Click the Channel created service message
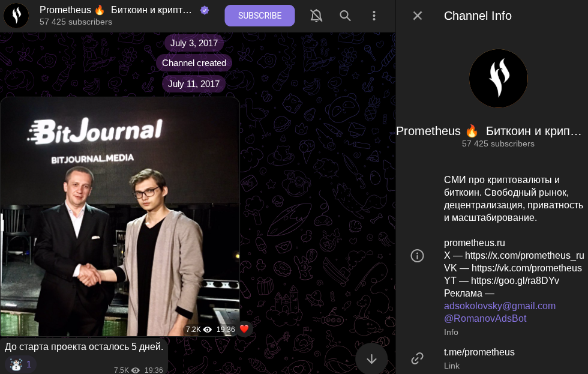588x374 pixels. point(194,63)
